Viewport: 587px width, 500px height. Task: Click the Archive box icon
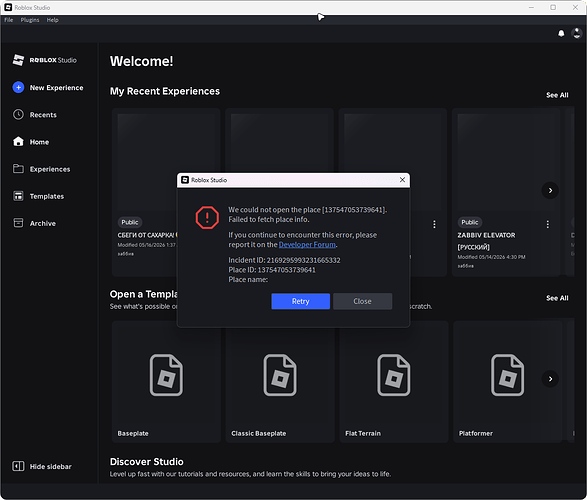(18, 223)
